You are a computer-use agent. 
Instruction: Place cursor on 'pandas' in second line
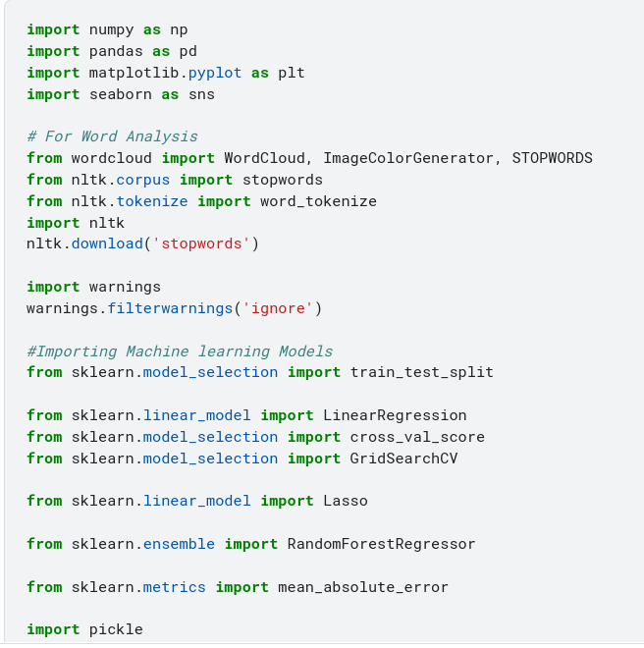click(x=107, y=51)
